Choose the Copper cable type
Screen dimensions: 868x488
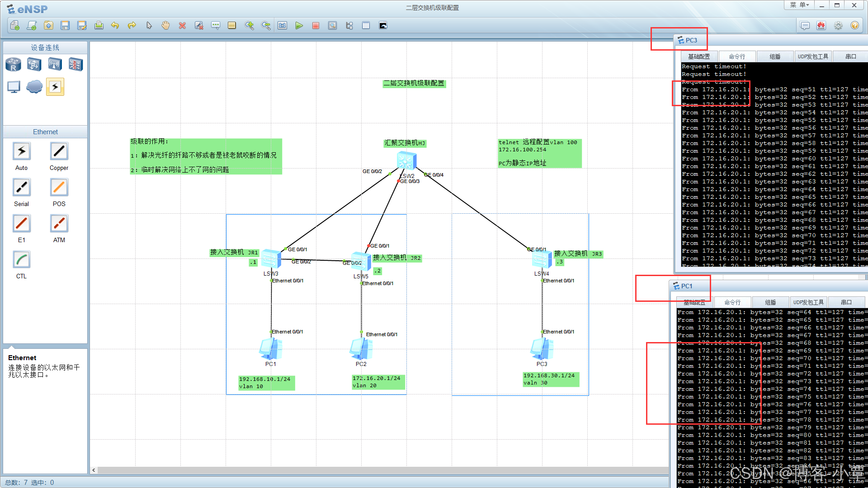tap(59, 151)
